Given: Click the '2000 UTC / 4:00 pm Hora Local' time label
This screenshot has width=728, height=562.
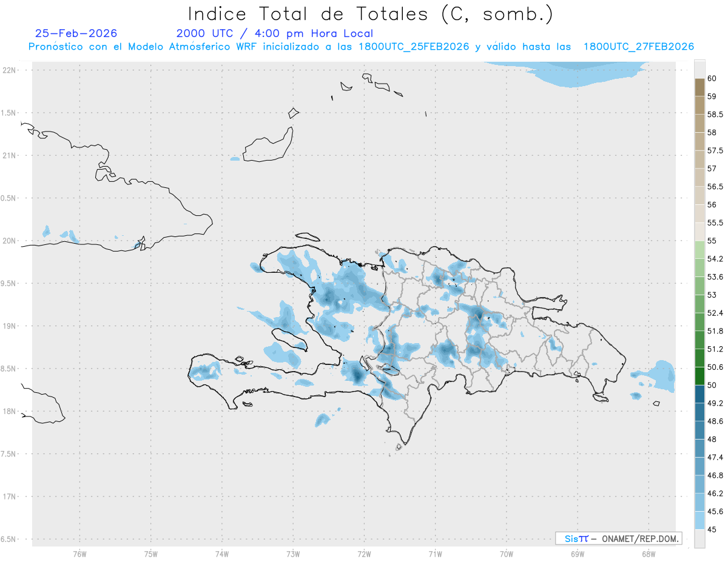Looking at the screenshot, I should (275, 33).
